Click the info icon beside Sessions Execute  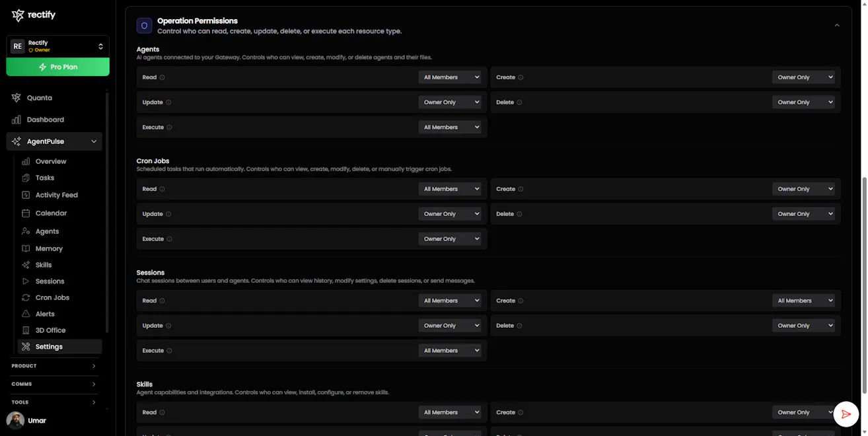169,351
